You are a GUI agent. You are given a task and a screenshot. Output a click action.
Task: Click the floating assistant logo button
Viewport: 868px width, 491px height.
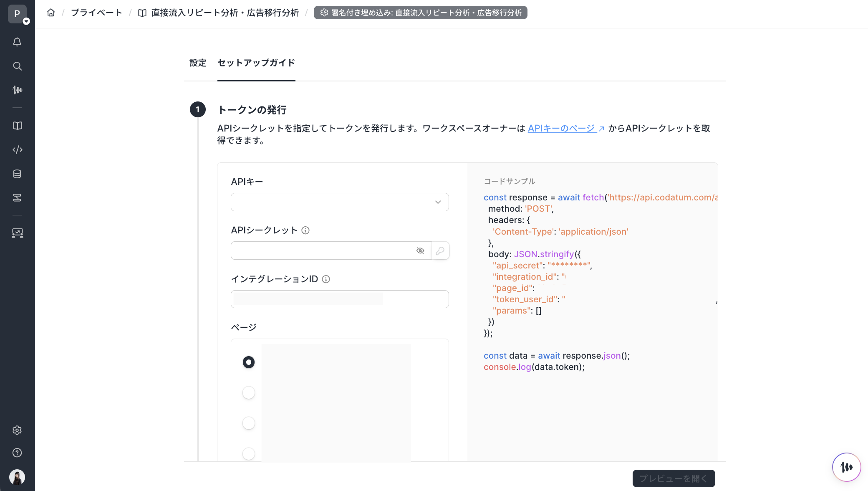click(846, 467)
